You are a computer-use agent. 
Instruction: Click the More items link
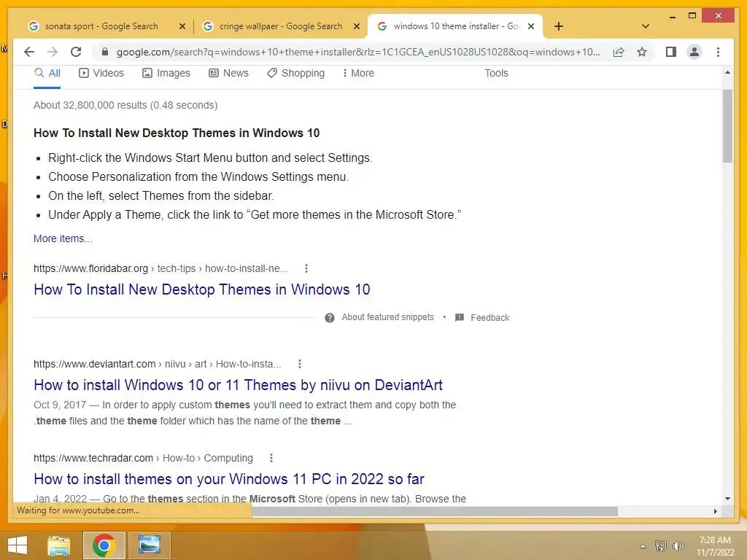click(x=63, y=238)
